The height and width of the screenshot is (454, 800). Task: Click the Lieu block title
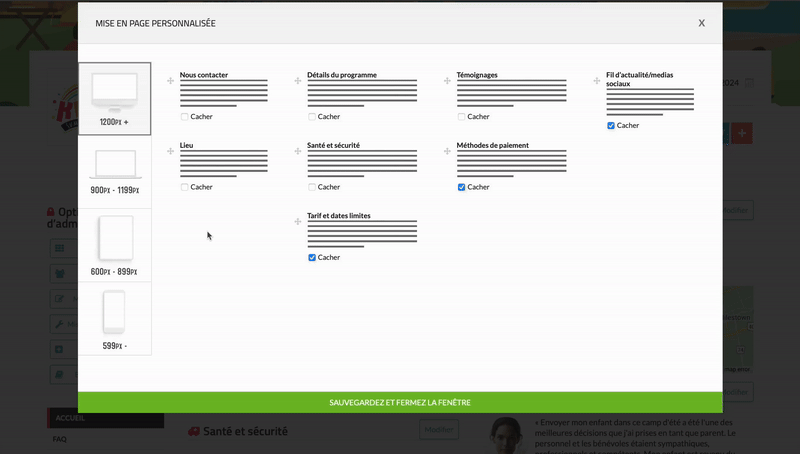click(x=187, y=145)
